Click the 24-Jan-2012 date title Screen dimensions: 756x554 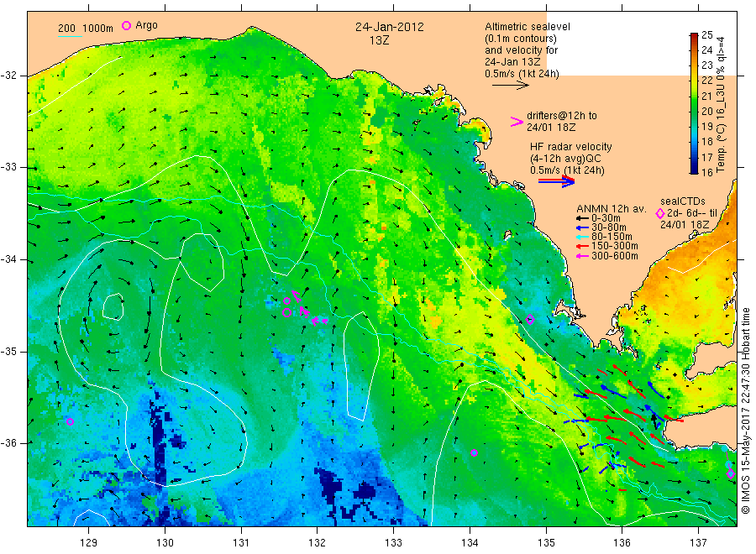pos(388,27)
